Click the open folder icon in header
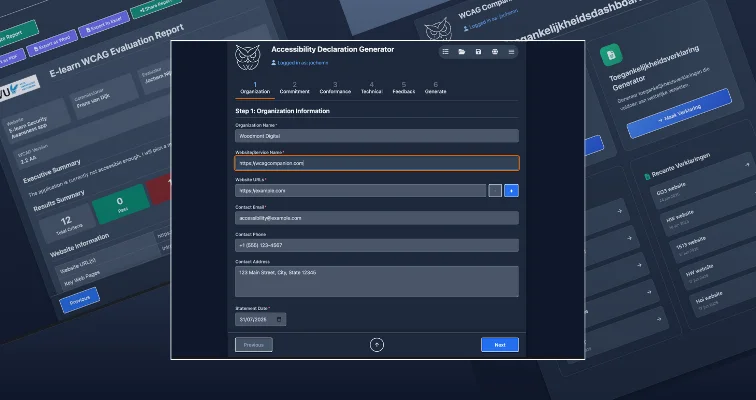756x400 pixels. tap(462, 51)
